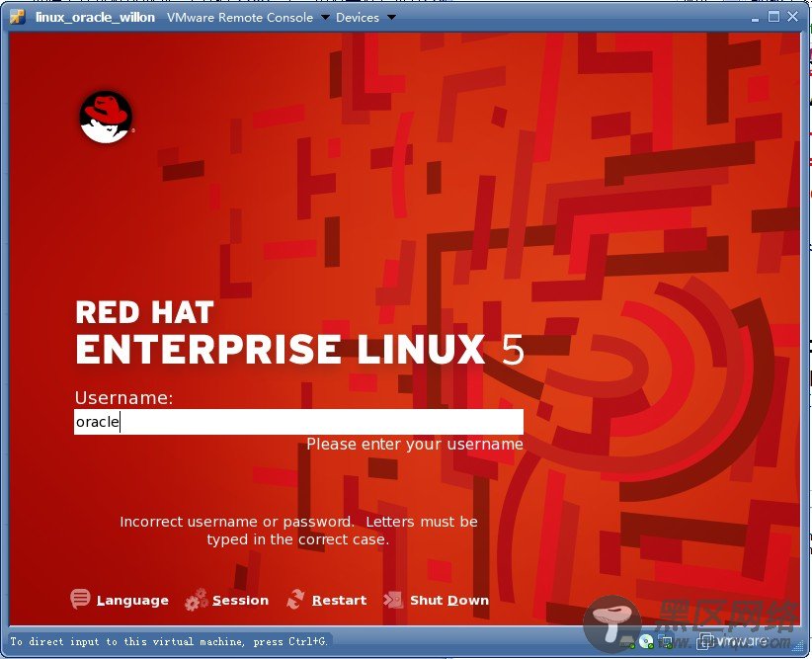Open the Session chooser
This screenshot has height=659, width=812.
tap(240, 601)
